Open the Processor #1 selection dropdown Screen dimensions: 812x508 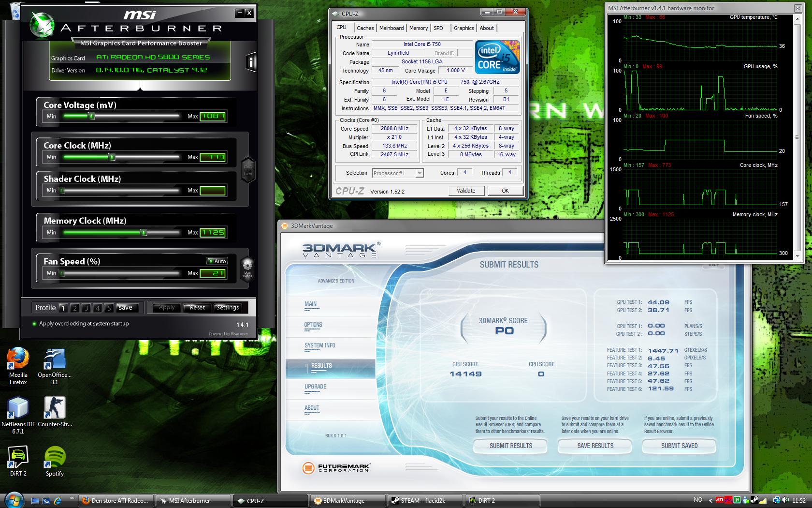(x=398, y=173)
